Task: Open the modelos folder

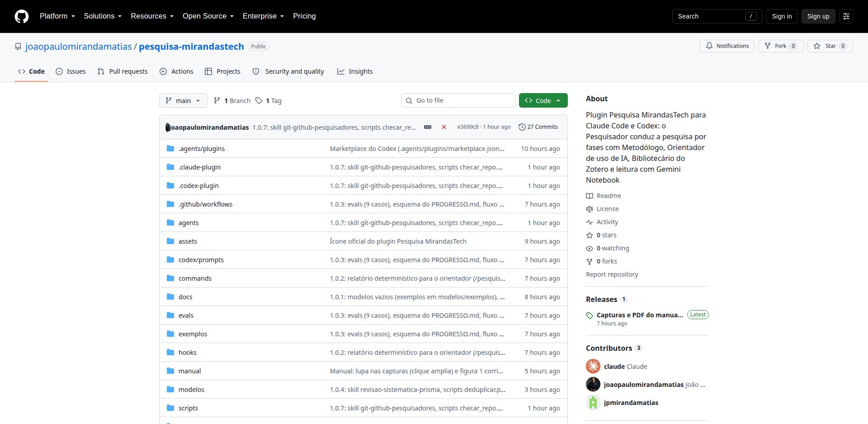Action: [x=191, y=390]
